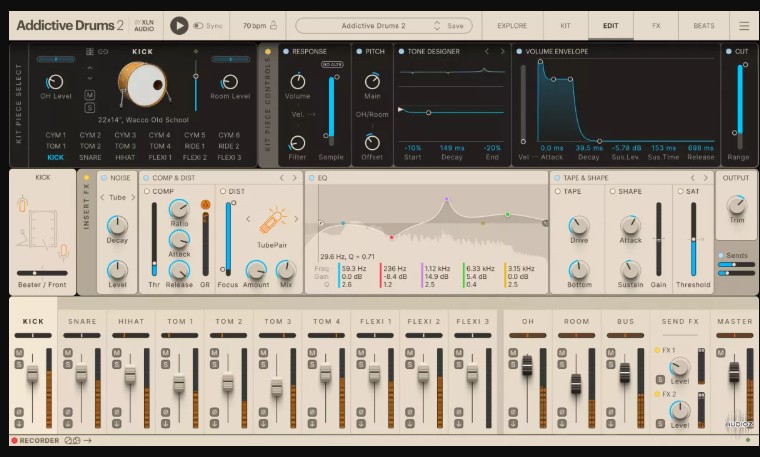
Task: Start playback with the play button
Action: (179, 26)
